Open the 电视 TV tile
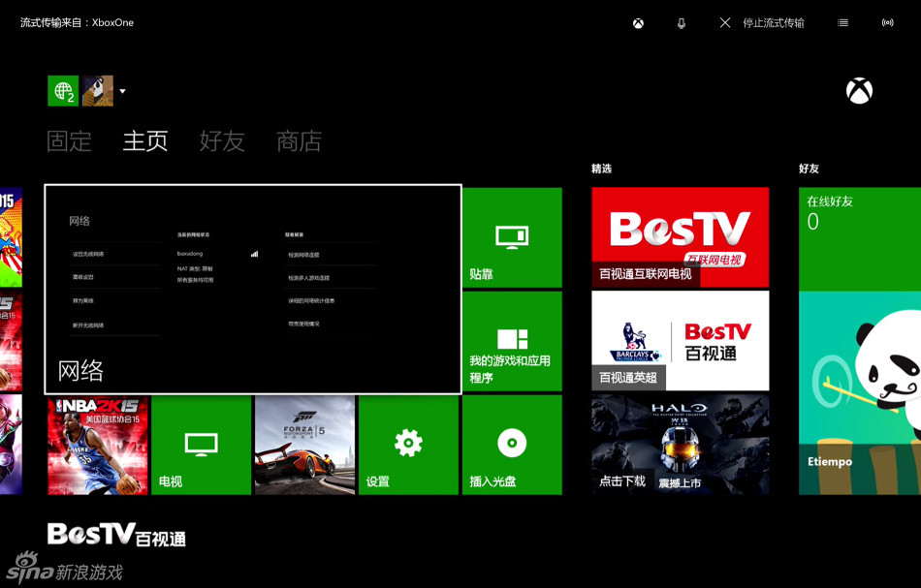921x588 pixels. [x=202, y=445]
